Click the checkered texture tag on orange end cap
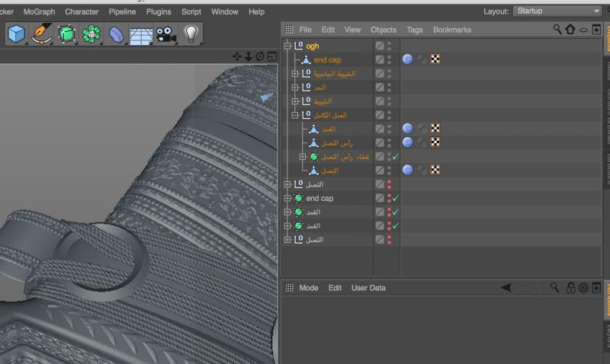The height and width of the screenshot is (364, 610). pyautogui.click(x=435, y=59)
